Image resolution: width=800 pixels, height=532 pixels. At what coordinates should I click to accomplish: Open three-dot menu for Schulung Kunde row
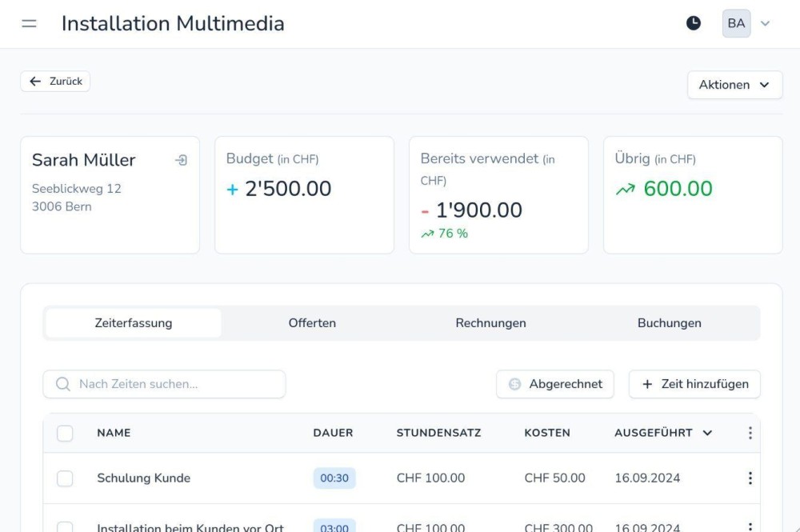coord(750,478)
